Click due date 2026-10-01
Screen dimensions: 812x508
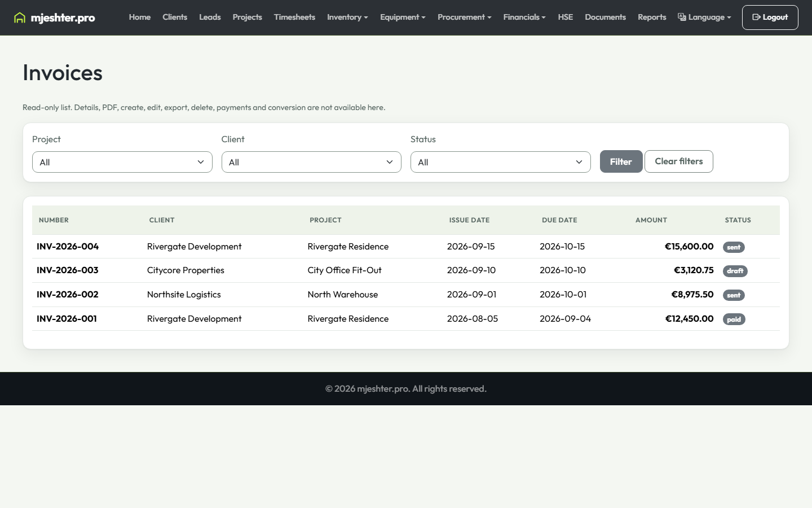(563, 295)
